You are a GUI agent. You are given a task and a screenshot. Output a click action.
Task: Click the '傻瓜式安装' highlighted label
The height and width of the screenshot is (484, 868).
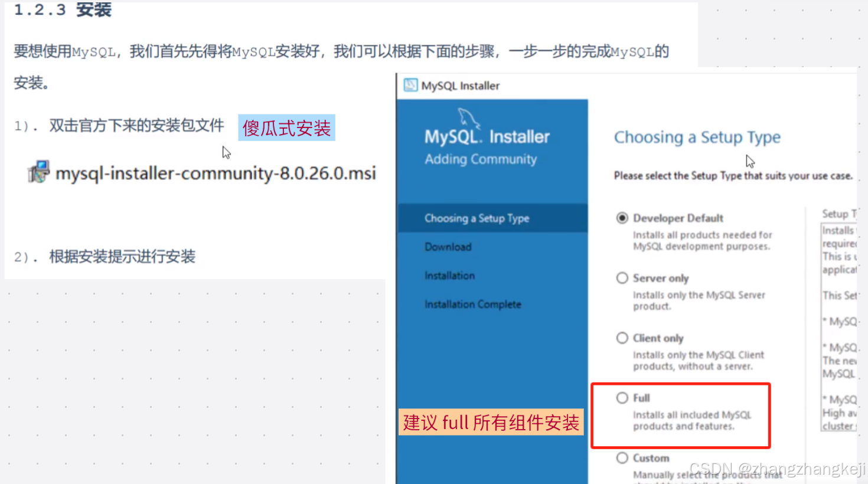286,127
